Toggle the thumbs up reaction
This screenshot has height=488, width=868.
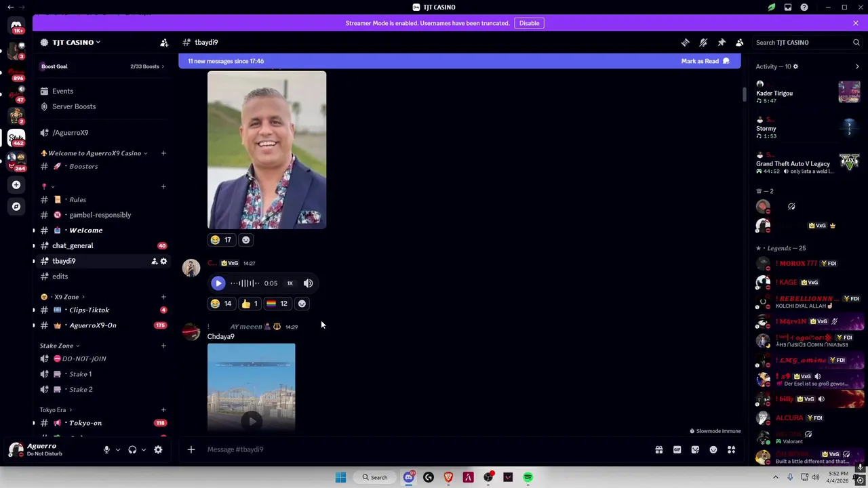click(250, 304)
